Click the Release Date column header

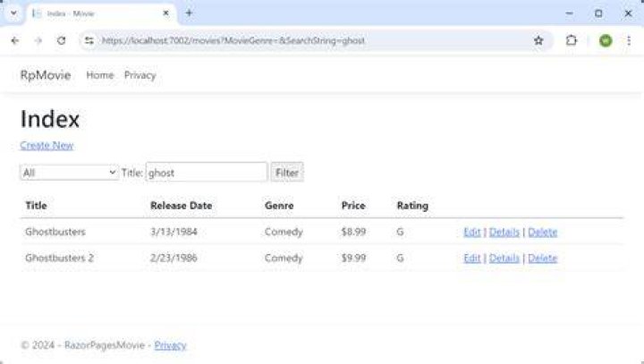[181, 206]
